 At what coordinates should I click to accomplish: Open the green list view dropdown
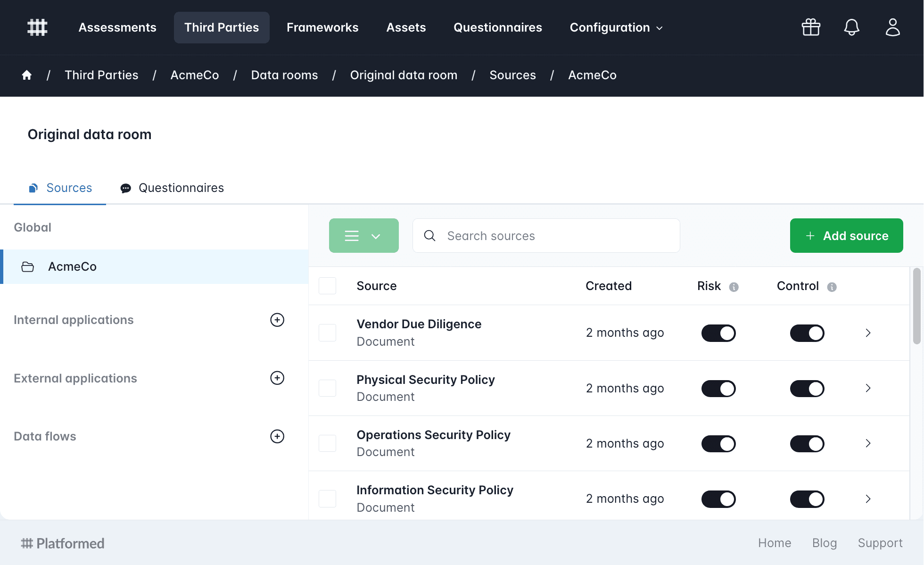(363, 236)
